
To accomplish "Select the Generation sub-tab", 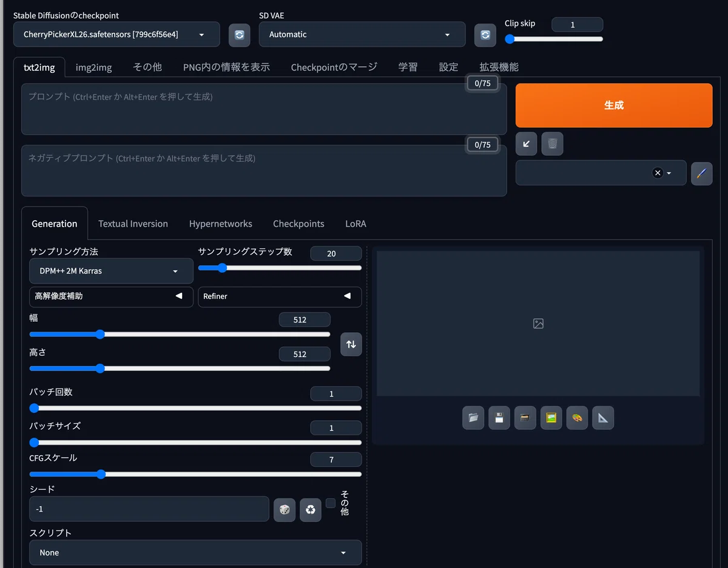I will 55,224.
